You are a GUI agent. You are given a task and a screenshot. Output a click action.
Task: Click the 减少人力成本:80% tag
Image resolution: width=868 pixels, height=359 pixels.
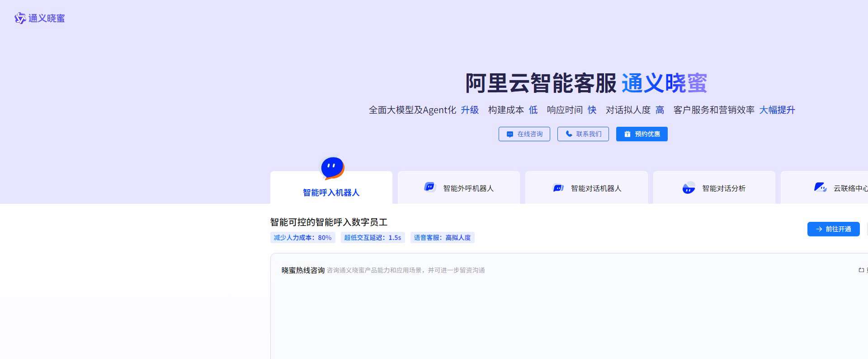[303, 238]
